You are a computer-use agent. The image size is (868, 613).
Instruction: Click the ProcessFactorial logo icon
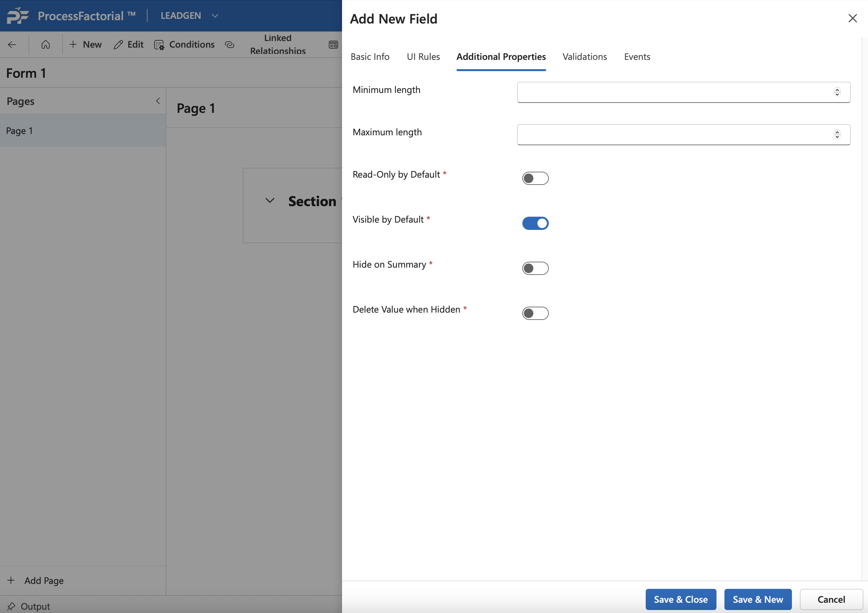coord(18,16)
